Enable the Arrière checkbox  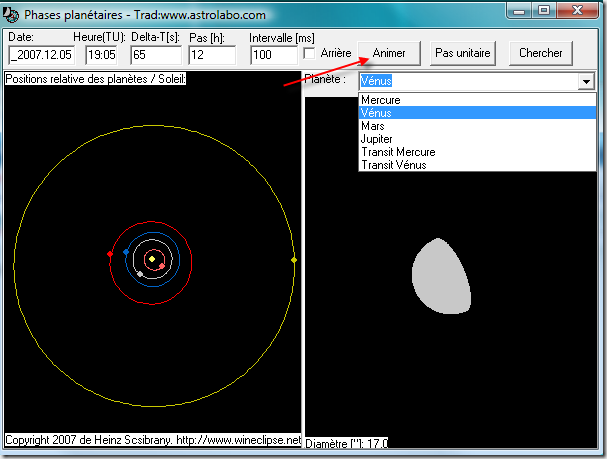click(310, 53)
